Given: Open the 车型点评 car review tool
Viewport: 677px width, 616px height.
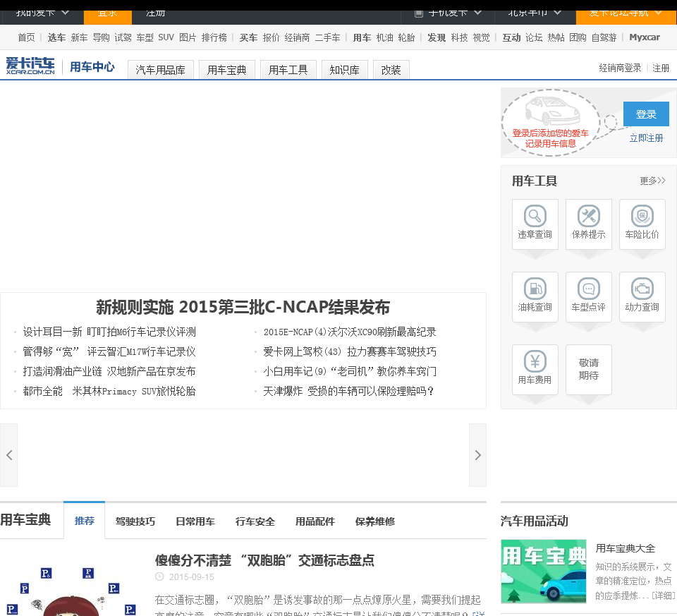Looking at the screenshot, I should (x=588, y=296).
